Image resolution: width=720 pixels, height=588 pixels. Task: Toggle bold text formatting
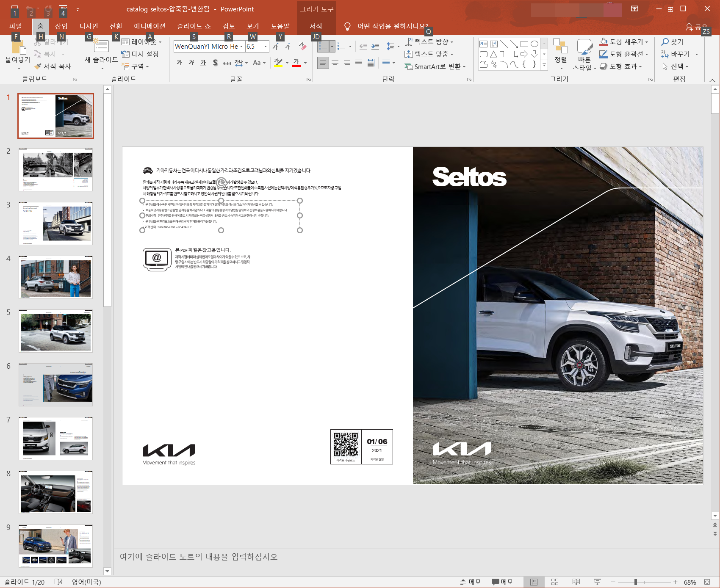coord(180,63)
